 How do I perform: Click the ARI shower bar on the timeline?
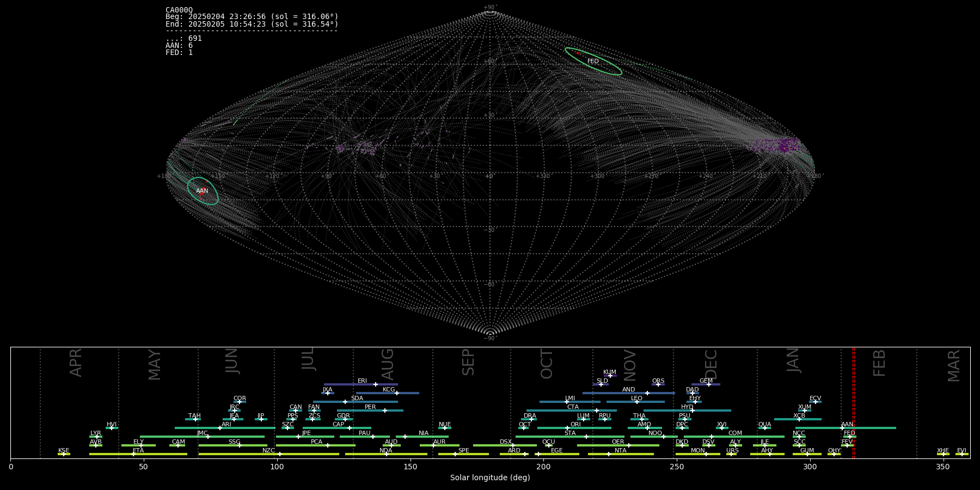click(225, 428)
